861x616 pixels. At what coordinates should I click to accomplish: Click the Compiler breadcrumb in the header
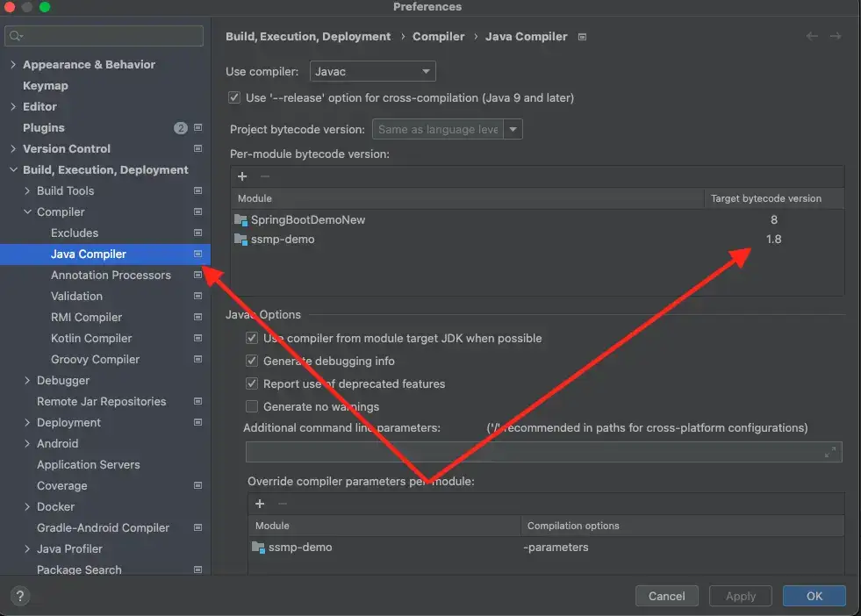(x=439, y=37)
